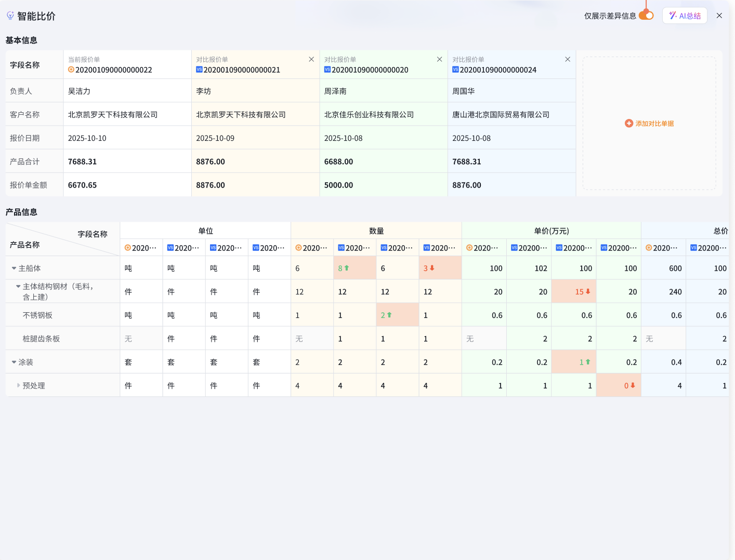The width and height of the screenshot is (735, 560).
Task: Click the AI总结 button
Action: (685, 16)
